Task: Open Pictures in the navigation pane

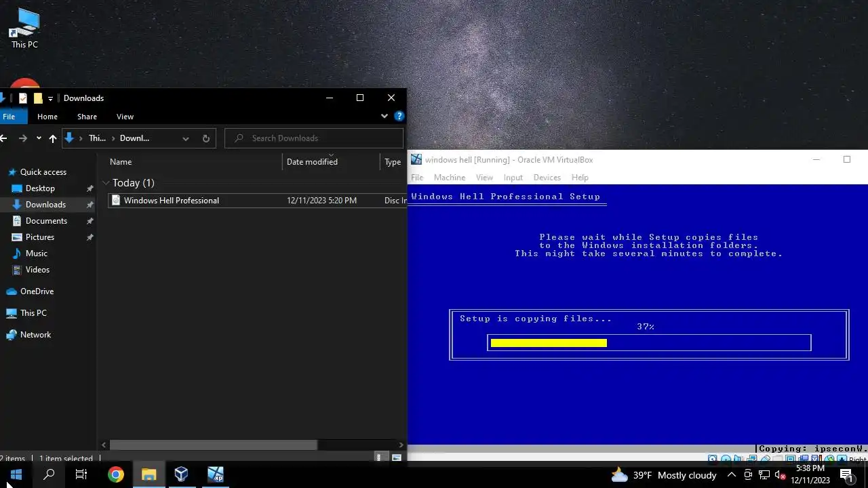Action: click(40, 237)
